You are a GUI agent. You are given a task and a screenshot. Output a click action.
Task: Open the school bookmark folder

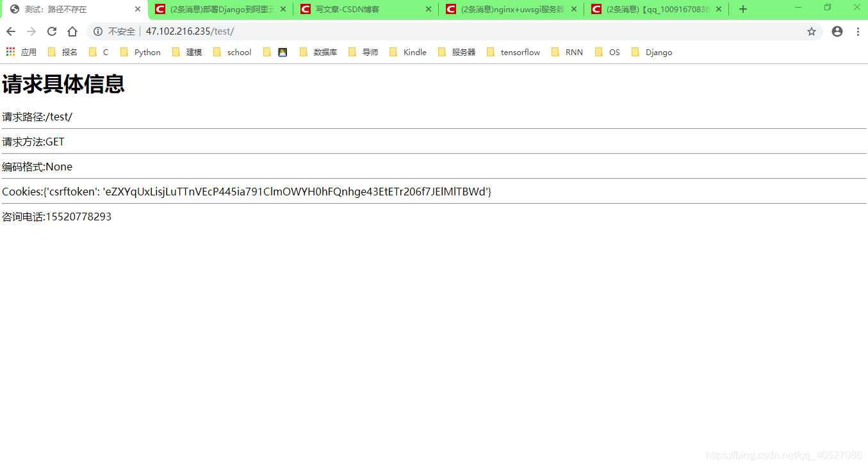pos(233,52)
